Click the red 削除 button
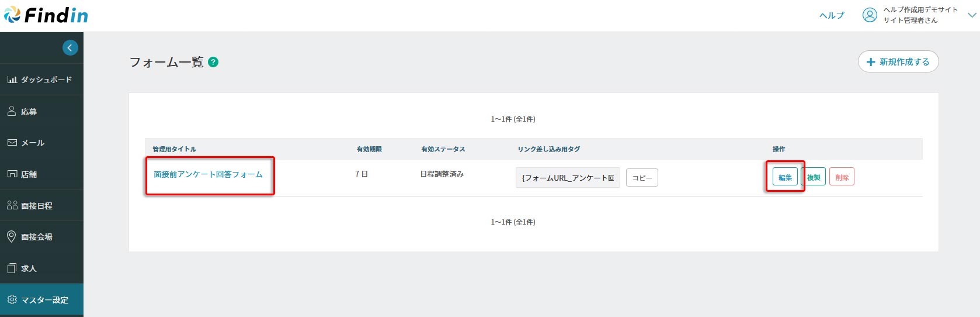This screenshot has height=317, width=980. (842, 177)
